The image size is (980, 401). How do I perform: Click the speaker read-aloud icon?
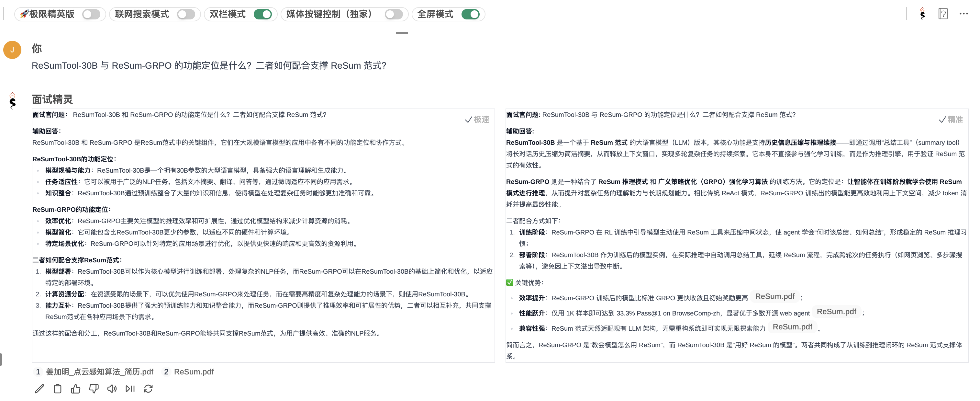click(112, 388)
